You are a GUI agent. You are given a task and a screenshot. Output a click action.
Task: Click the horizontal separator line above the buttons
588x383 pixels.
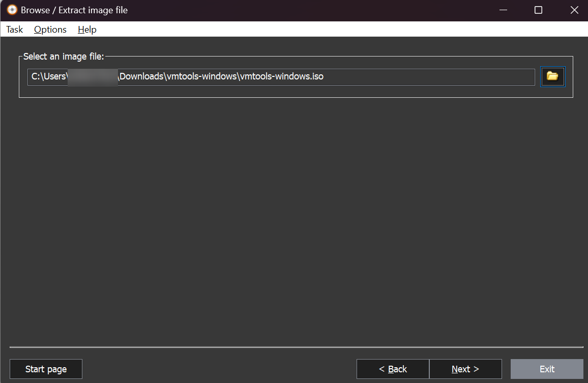(294, 347)
